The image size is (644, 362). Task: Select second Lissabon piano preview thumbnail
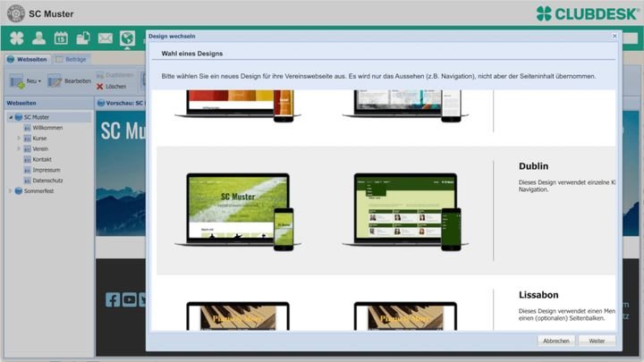tap(405, 316)
